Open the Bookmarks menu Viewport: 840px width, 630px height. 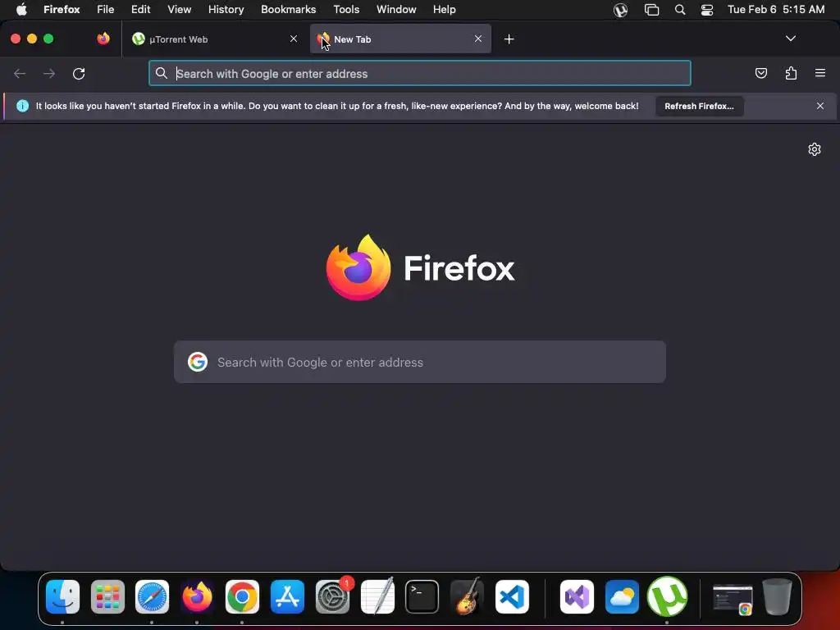coord(288,10)
